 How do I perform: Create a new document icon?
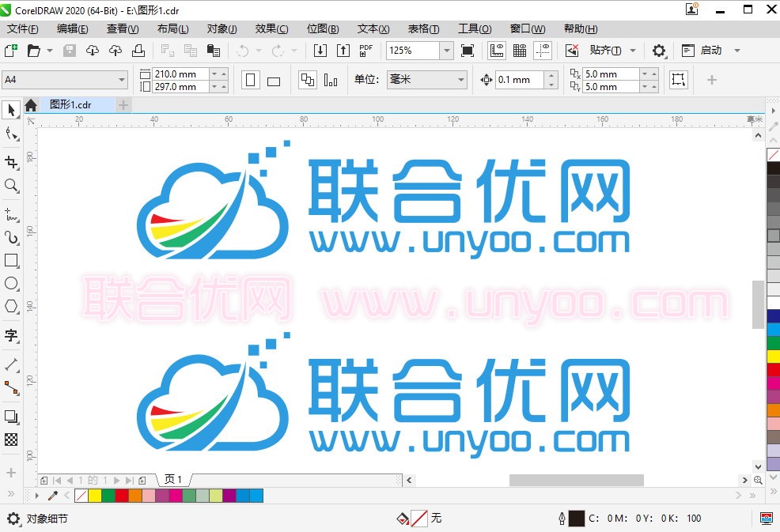click(10, 51)
